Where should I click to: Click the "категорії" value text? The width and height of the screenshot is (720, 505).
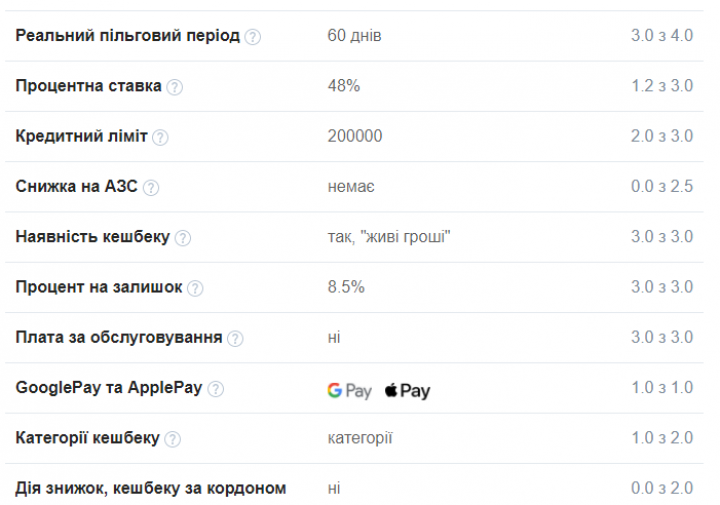coord(360,438)
